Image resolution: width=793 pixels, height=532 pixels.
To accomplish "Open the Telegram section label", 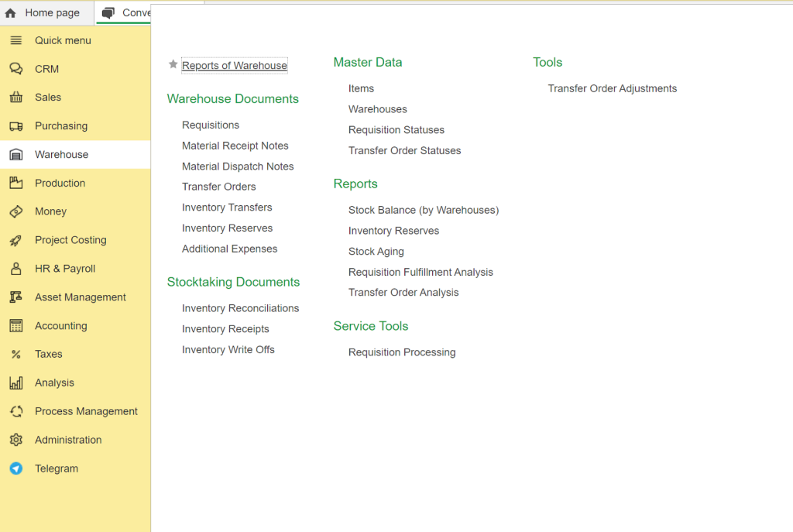I will coord(56,469).
